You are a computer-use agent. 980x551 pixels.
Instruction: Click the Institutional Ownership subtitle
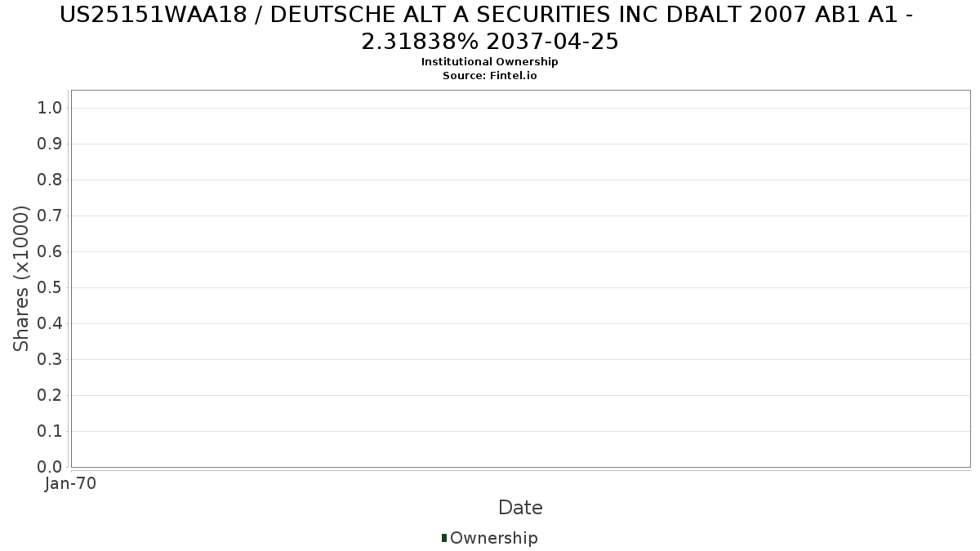(489, 62)
